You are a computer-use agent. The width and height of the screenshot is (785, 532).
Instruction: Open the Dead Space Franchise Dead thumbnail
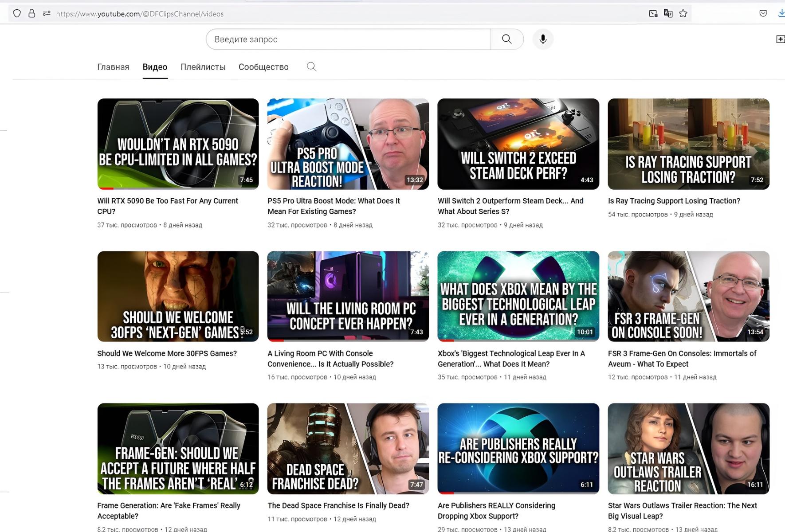pos(348,448)
